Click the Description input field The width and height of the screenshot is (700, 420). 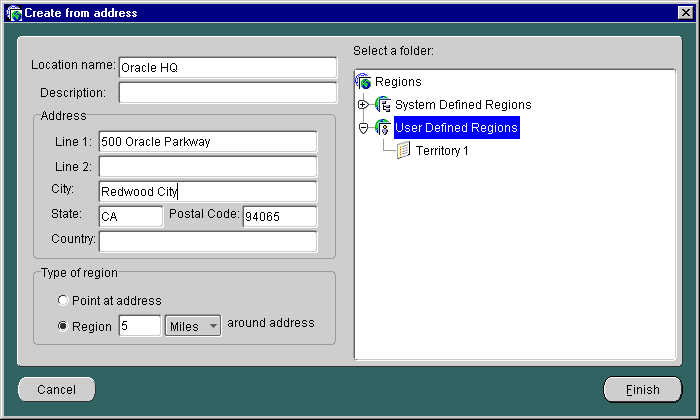point(228,92)
